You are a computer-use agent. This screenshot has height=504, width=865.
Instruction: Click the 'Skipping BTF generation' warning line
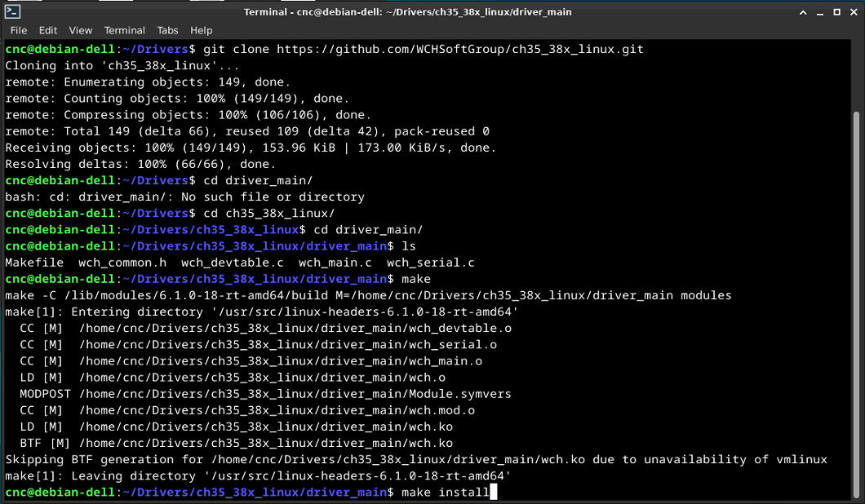416,459
